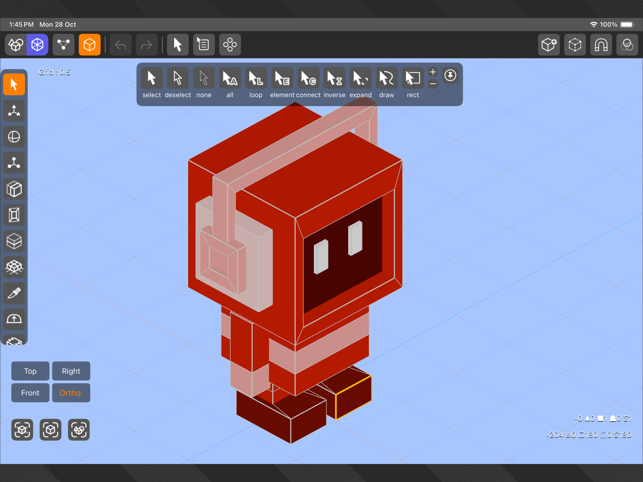Select the rotate sphere tool in sidebar
The height and width of the screenshot is (482, 643).
[14, 137]
